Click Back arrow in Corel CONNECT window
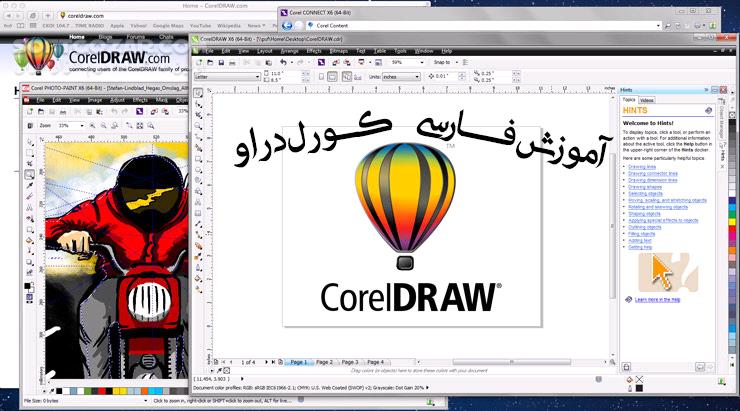 click(286, 25)
